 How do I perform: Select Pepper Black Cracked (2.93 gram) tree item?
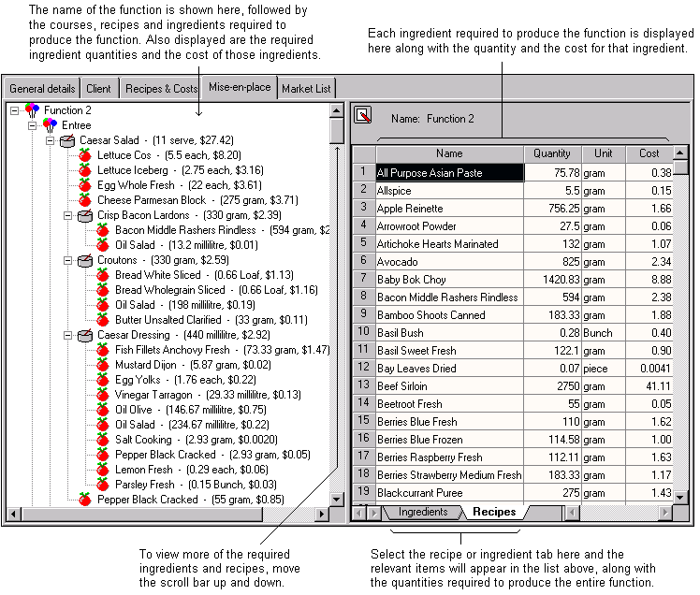click(212, 455)
